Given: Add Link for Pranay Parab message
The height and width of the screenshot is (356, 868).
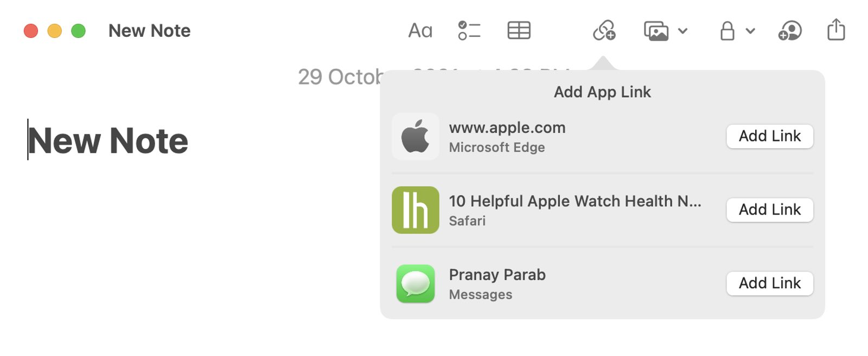Looking at the screenshot, I should (769, 283).
